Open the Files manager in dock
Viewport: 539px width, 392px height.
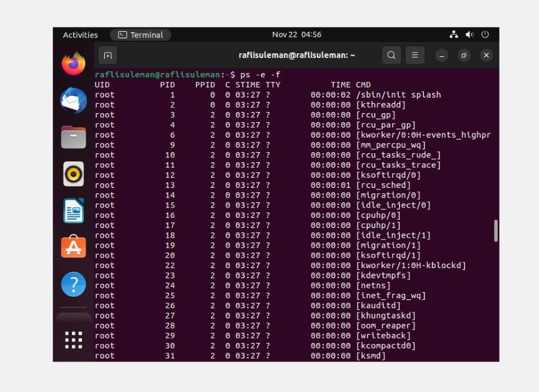(73, 137)
